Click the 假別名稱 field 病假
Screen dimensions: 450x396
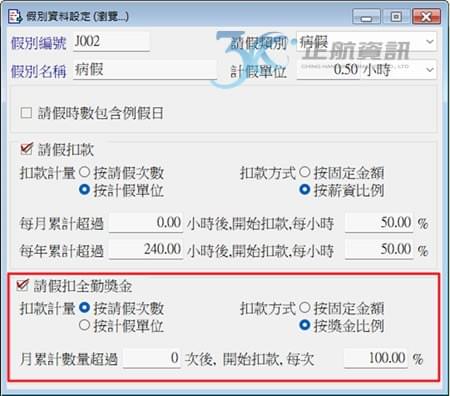(145, 70)
